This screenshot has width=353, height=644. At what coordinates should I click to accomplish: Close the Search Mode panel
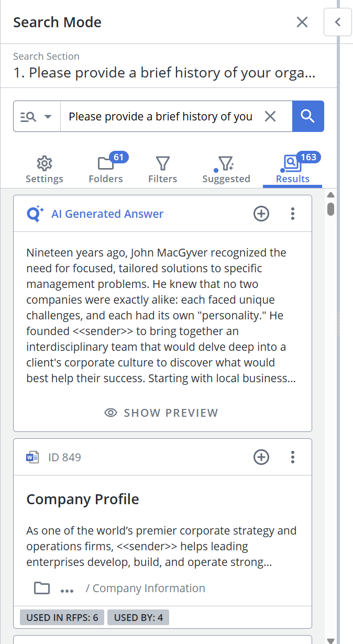coord(302,22)
